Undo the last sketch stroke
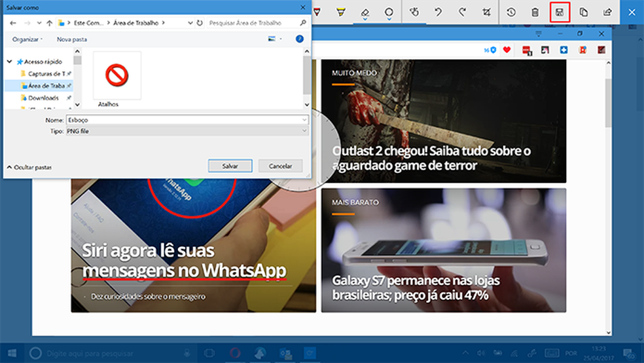This screenshot has height=363, width=644. [x=438, y=12]
